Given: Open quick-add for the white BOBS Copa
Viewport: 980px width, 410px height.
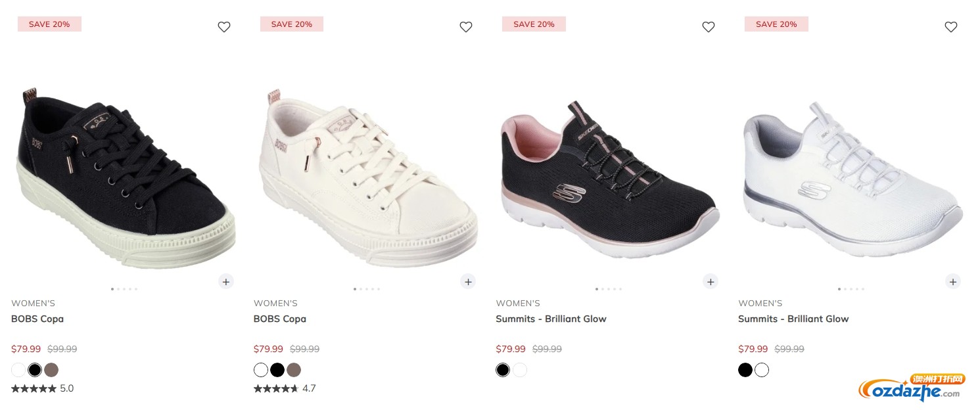Looking at the screenshot, I should click(468, 281).
